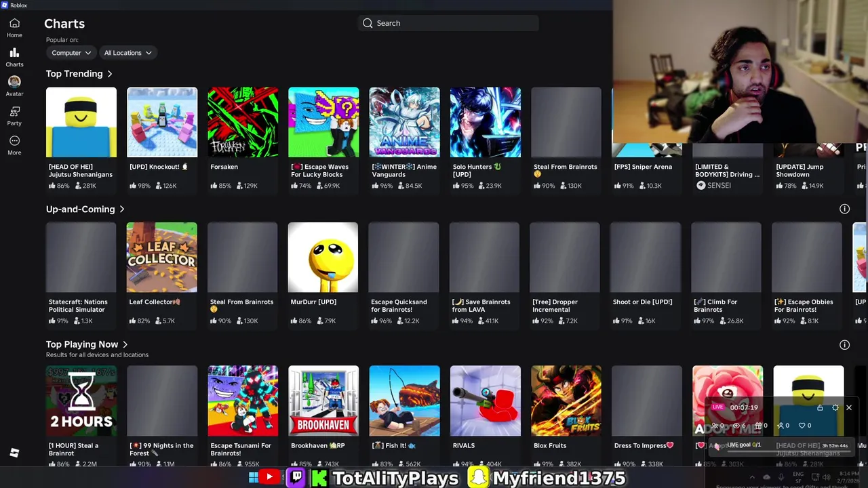Viewport: 868px width, 488px height.
Task: Open the Leaf Collector thumbnail
Action: (x=161, y=258)
